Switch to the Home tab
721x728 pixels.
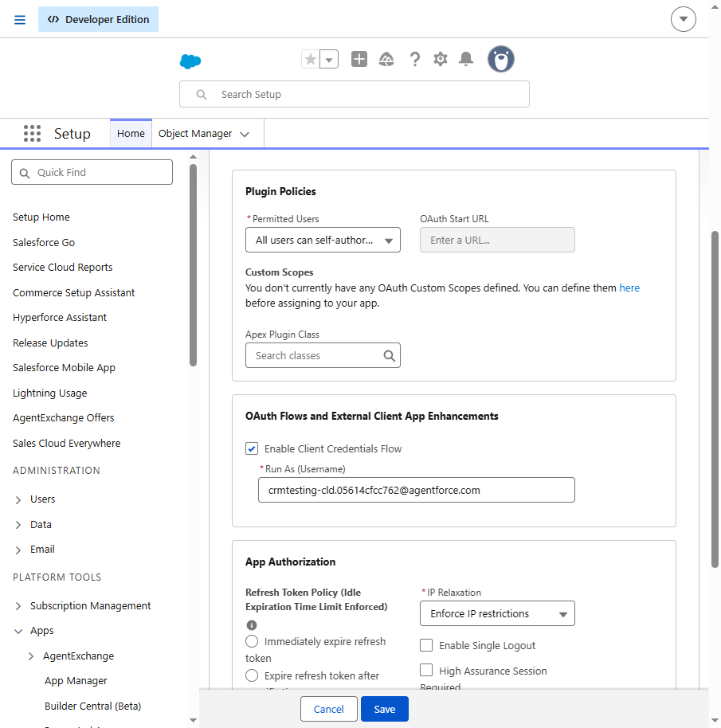coord(131,134)
